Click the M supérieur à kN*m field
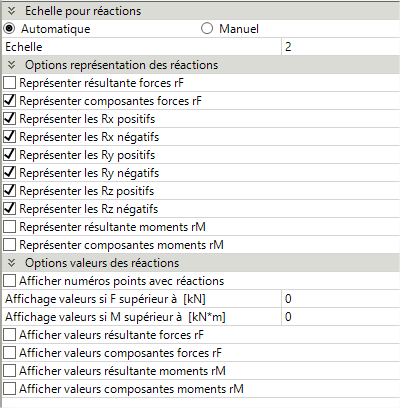The width and height of the screenshot is (400, 408). [x=341, y=317]
